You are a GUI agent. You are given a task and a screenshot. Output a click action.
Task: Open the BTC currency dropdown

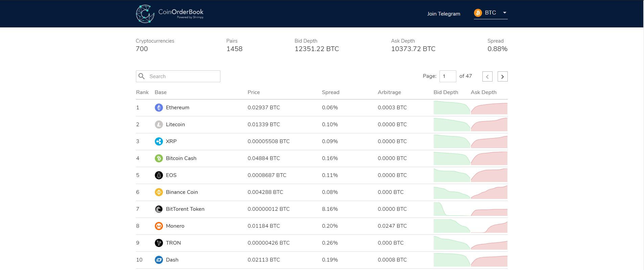(491, 13)
